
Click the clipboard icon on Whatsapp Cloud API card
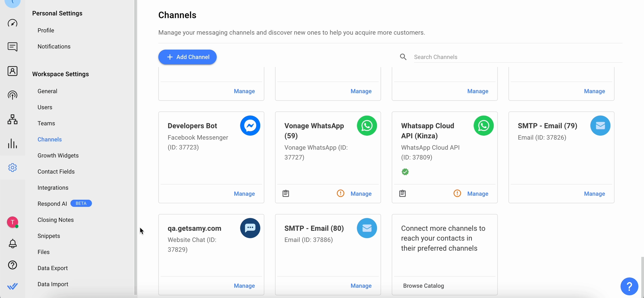402,193
